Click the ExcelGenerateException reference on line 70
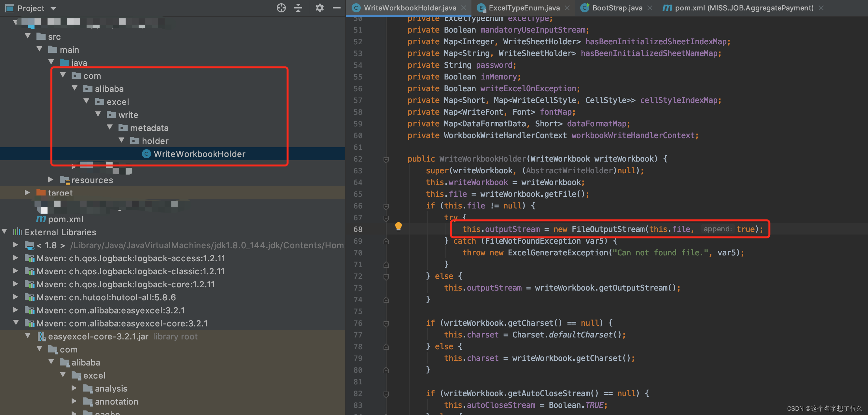 558,252
